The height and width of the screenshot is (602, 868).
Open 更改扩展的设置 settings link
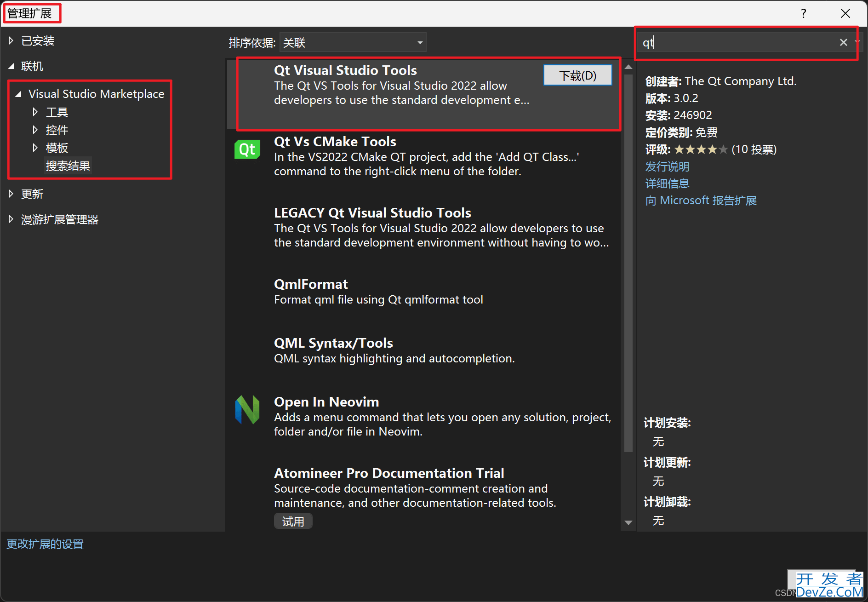pos(45,544)
